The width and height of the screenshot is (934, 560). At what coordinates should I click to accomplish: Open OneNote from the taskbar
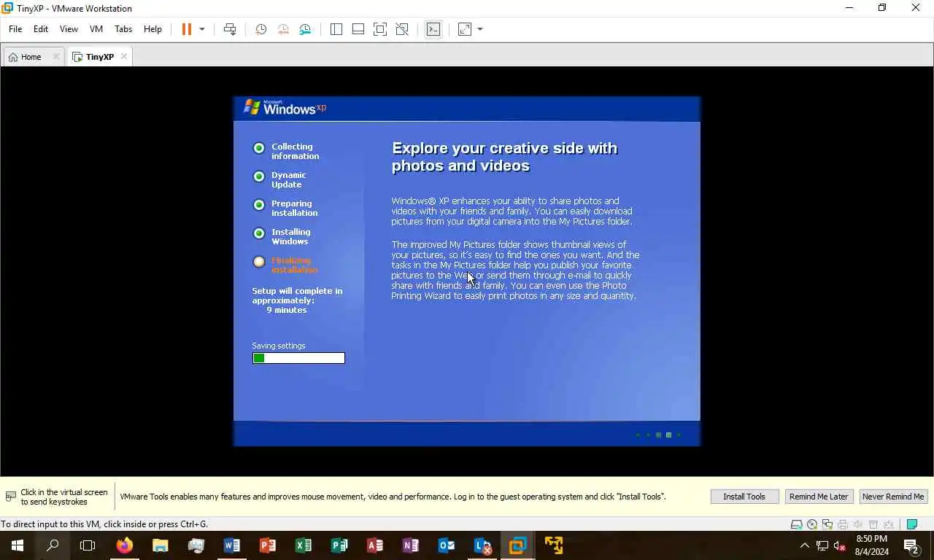click(x=411, y=545)
